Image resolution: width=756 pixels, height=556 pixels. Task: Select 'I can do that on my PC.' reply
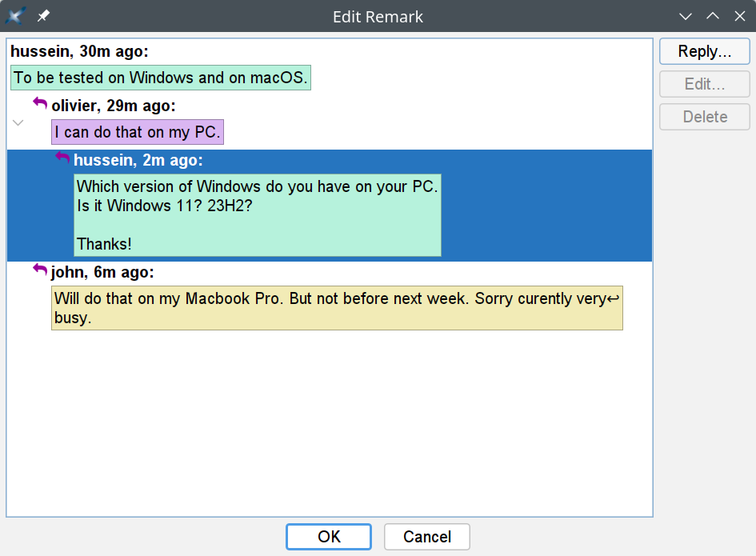[138, 132]
